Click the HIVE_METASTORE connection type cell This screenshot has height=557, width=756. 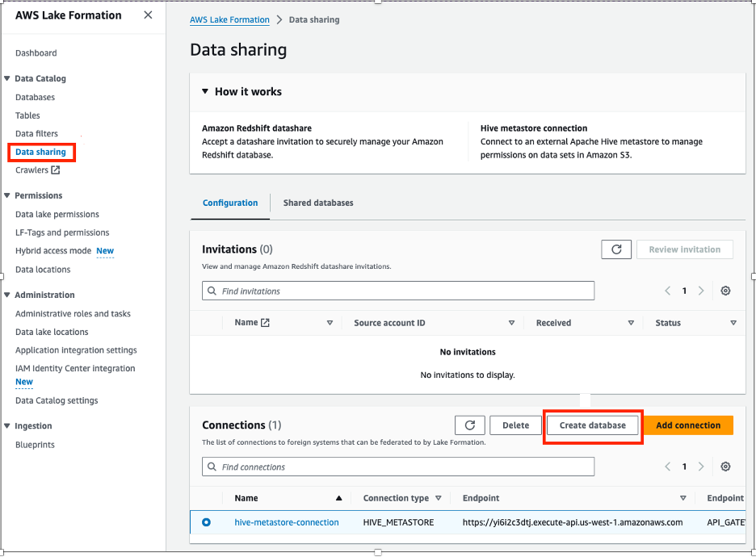pos(398,522)
